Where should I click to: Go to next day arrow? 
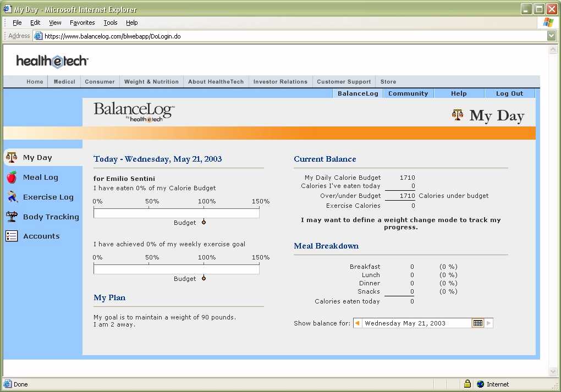[488, 323]
